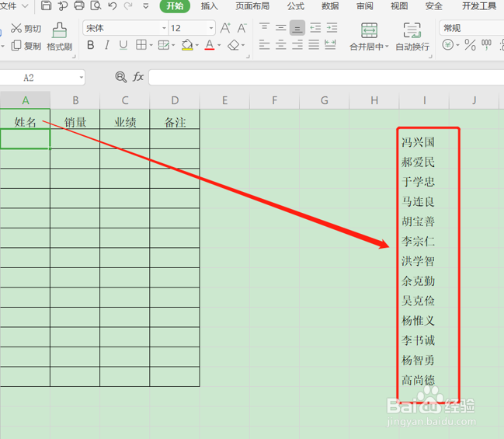This screenshot has width=504, height=439.
Task: Select the column A header
Action: (x=25, y=100)
